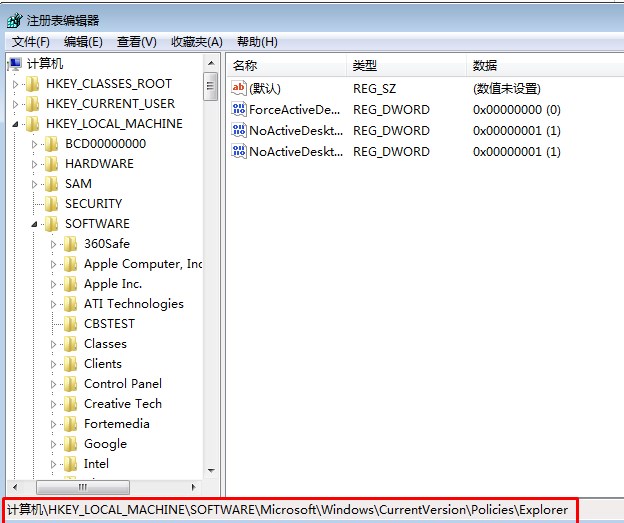Click the HKEY_CLASSES_ROOT folder icon

tap(32, 84)
